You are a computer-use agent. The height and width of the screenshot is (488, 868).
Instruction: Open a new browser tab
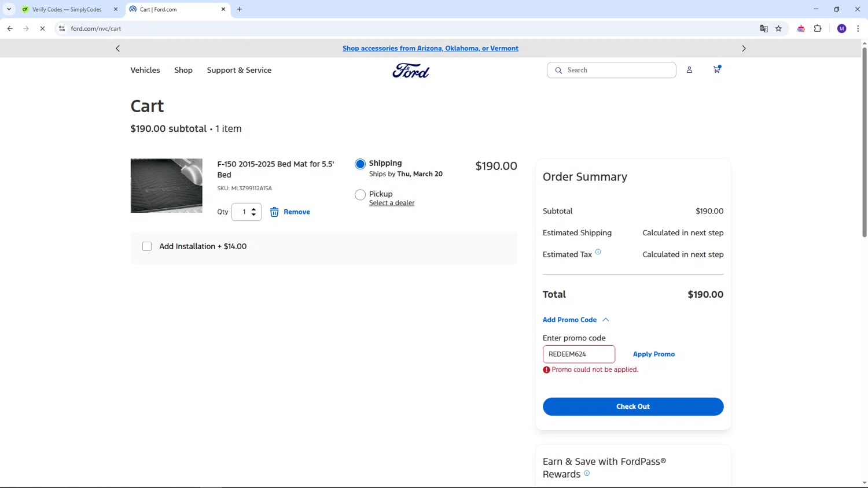point(240,9)
